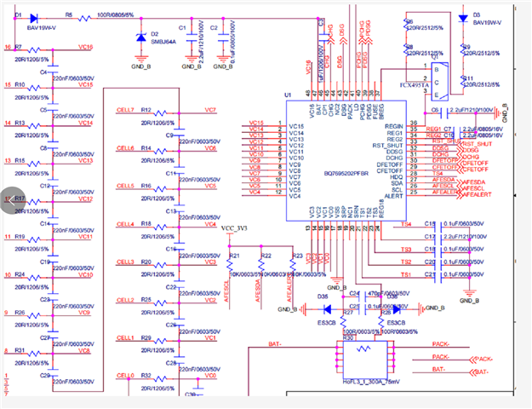Select the CELL7 net label

(125, 110)
